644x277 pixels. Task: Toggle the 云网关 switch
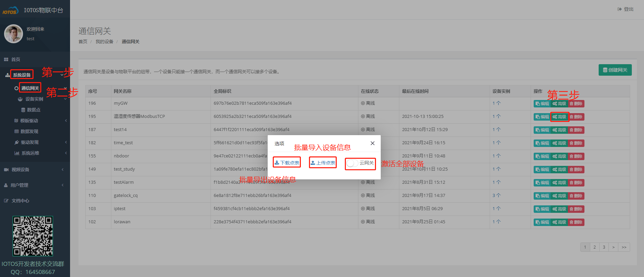(x=353, y=163)
